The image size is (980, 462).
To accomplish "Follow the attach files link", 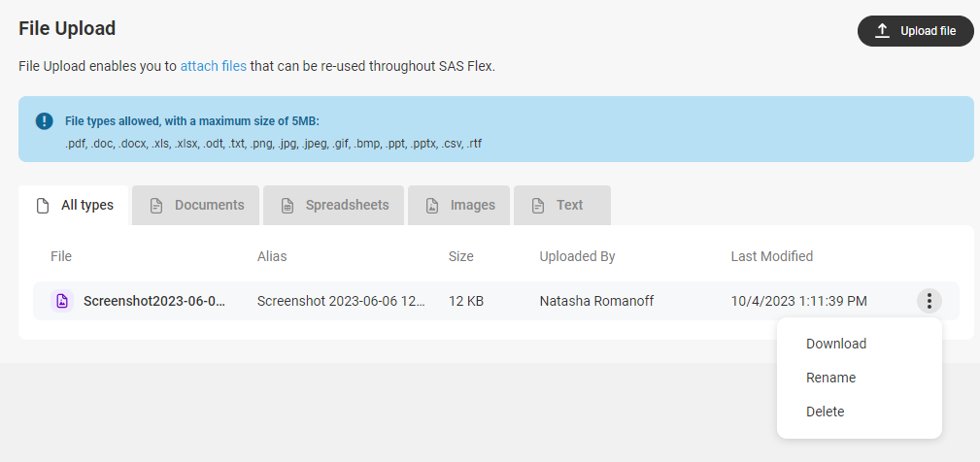I will [213, 66].
